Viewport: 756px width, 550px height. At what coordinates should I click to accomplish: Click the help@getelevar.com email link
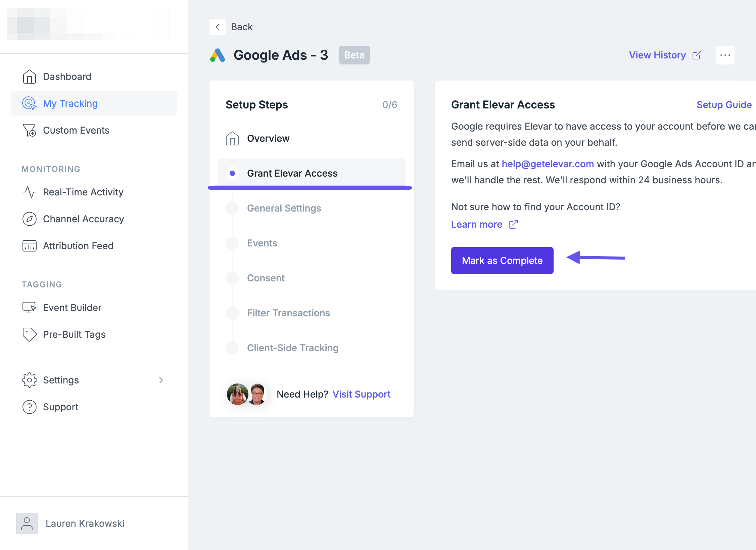[x=548, y=164]
